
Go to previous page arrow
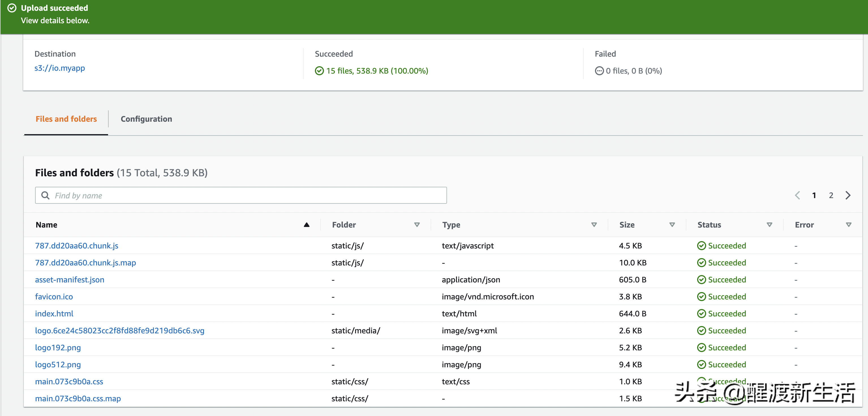797,195
